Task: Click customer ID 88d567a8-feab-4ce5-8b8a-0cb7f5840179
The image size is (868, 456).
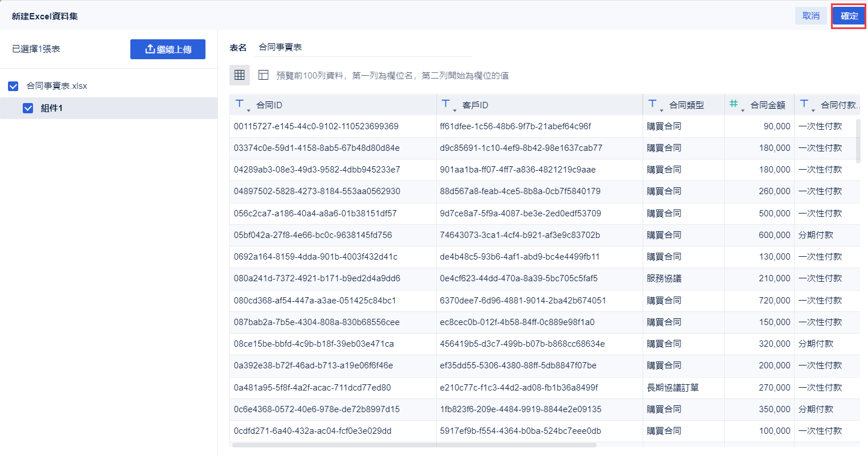Action: pos(540,191)
